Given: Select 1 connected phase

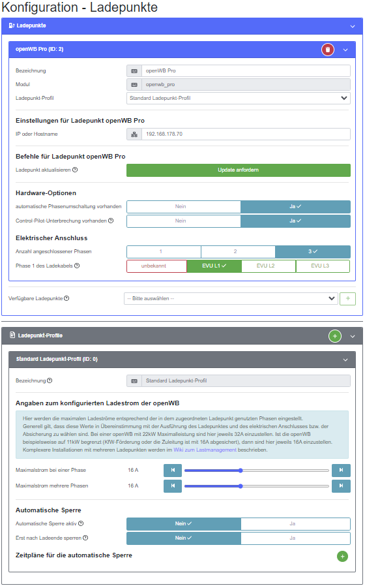Looking at the screenshot, I should tap(164, 252).
